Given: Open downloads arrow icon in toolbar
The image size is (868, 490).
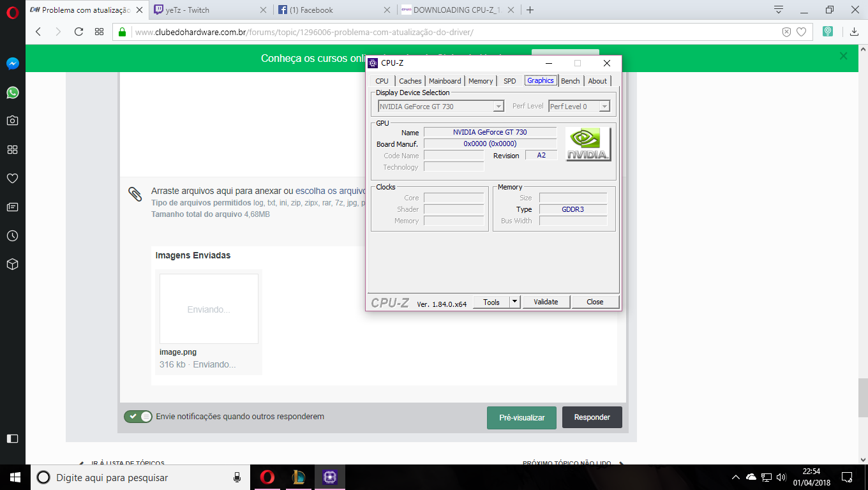Looking at the screenshot, I should click(x=854, y=32).
